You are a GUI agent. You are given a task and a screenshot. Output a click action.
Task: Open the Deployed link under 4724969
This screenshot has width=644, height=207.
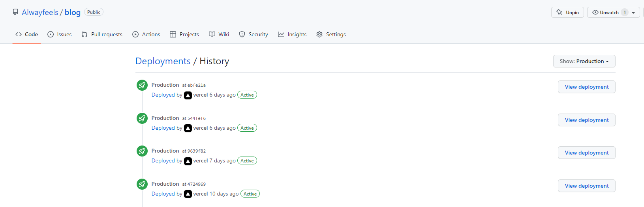pos(163,194)
